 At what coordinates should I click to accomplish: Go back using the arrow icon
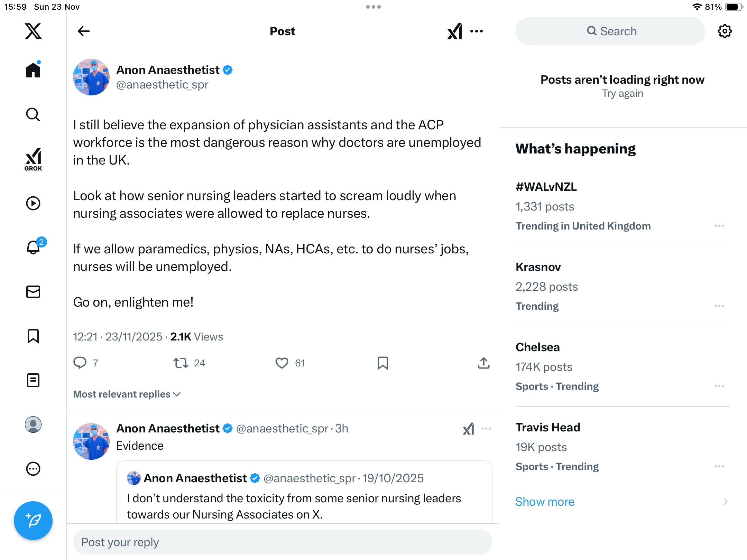point(84,31)
